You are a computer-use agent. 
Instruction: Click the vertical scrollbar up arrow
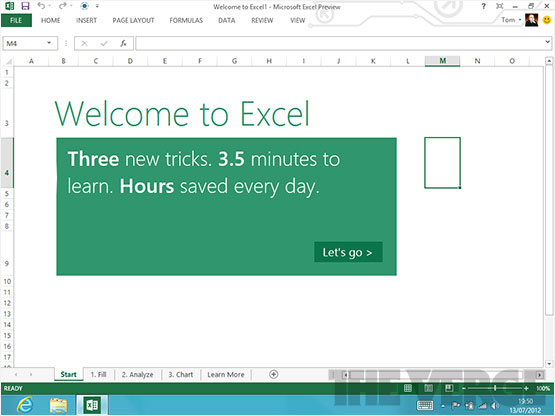point(549,61)
